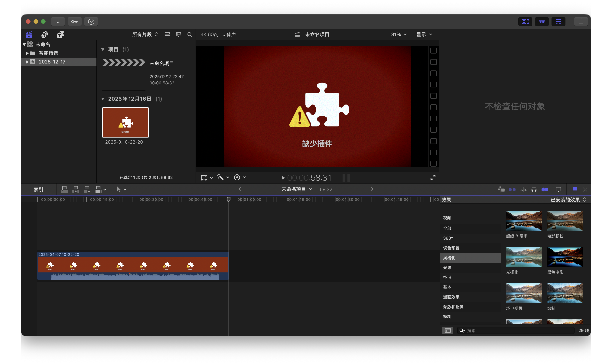The image size is (612, 364).
Task: Expand the 2025-12-17 event
Action: tap(27, 62)
